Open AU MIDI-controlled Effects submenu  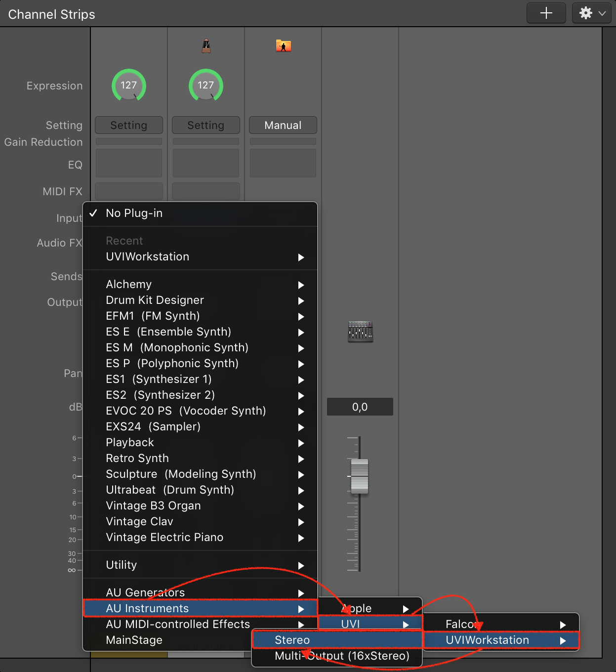point(200,624)
